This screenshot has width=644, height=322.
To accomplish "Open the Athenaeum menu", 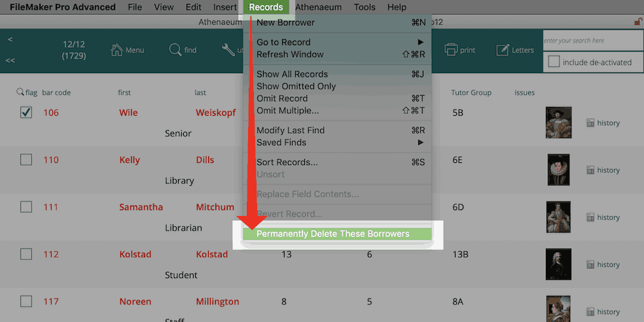I will pos(319,7).
